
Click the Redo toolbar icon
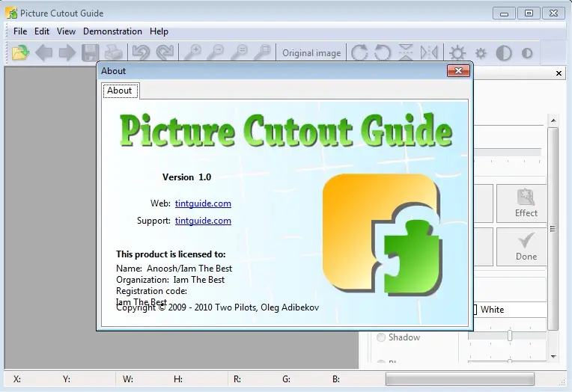165,52
